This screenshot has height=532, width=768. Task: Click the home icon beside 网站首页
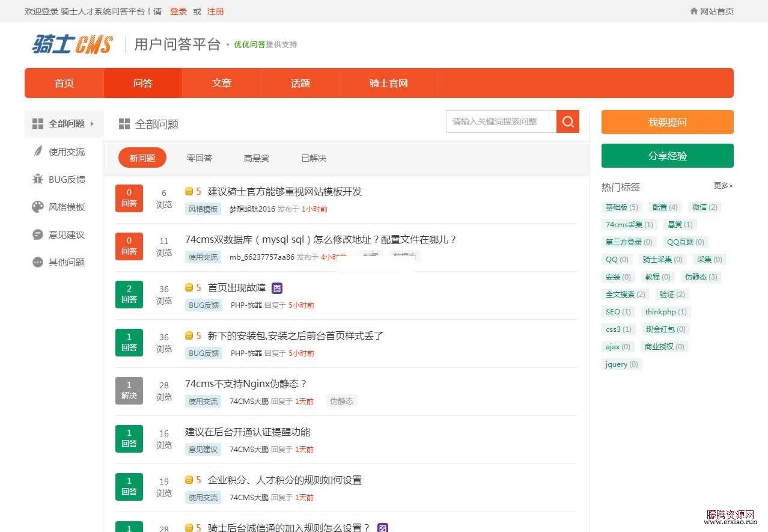[x=694, y=11]
